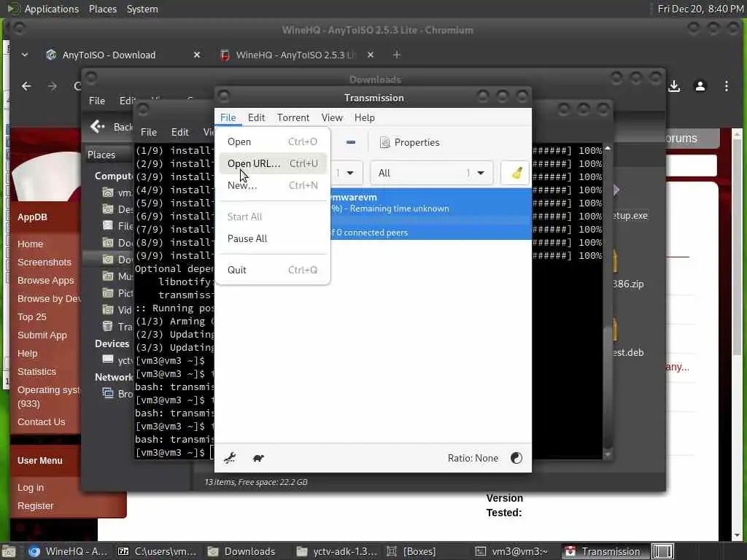
Task: Open Chromium three-dot menu
Action: 726,86
